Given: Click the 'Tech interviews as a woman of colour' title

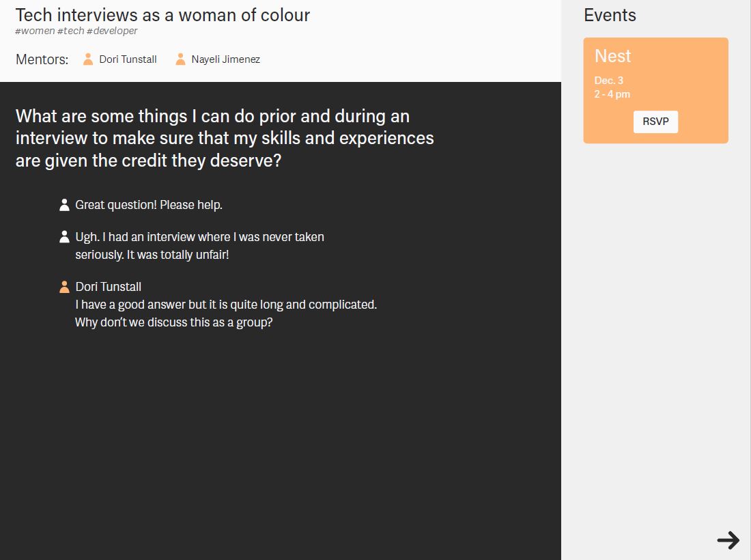Looking at the screenshot, I should pyautogui.click(x=162, y=15).
